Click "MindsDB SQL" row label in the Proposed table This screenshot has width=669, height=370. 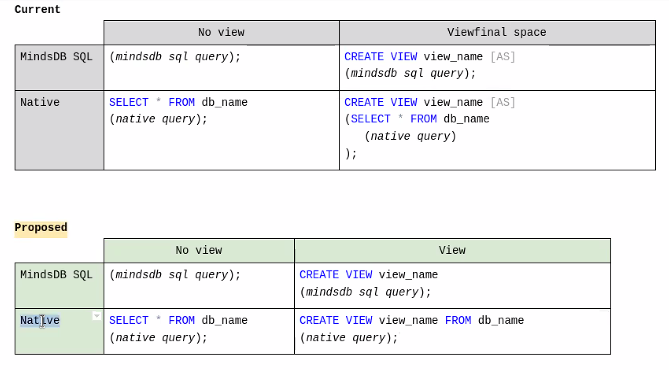coord(56,275)
